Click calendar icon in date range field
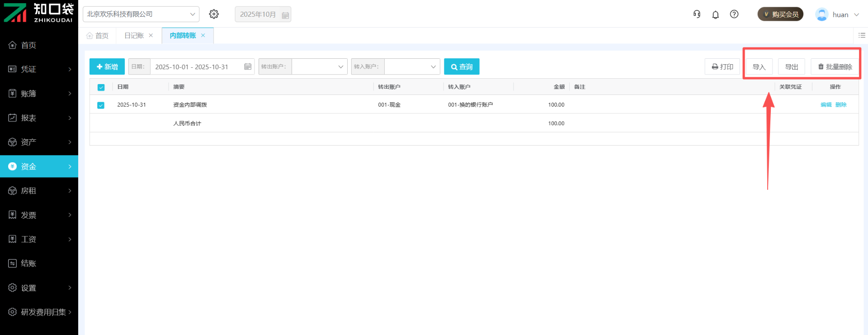Image resolution: width=868 pixels, height=335 pixels. [x=248, y=66]
